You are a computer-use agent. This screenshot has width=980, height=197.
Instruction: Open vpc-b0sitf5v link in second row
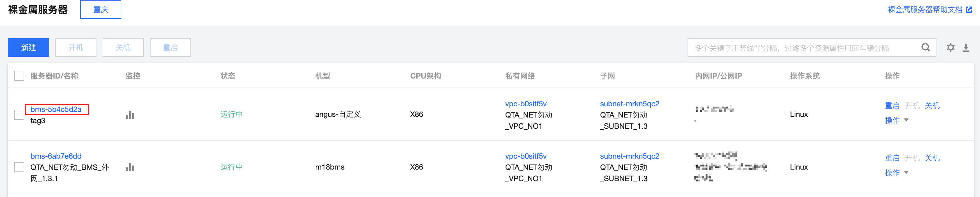pyautogui.click(x=526, y=156)
